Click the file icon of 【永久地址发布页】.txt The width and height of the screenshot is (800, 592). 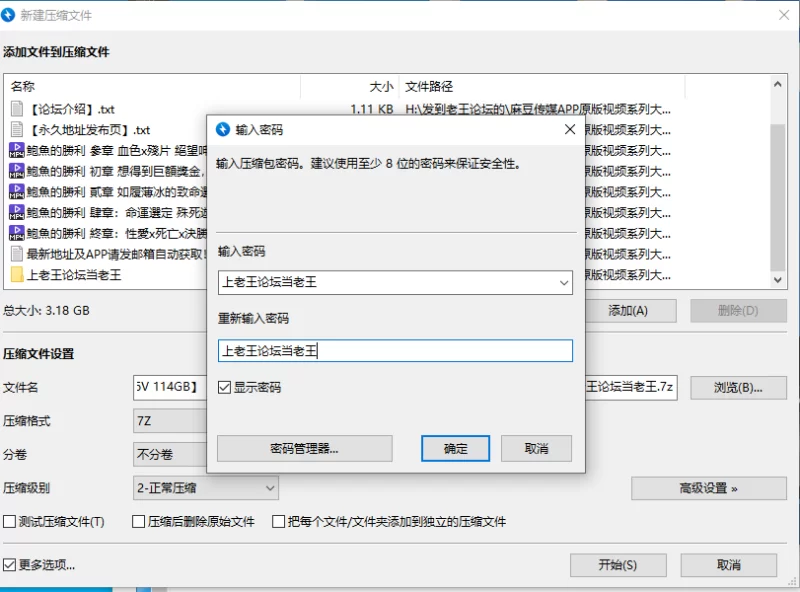coord(17,130)
